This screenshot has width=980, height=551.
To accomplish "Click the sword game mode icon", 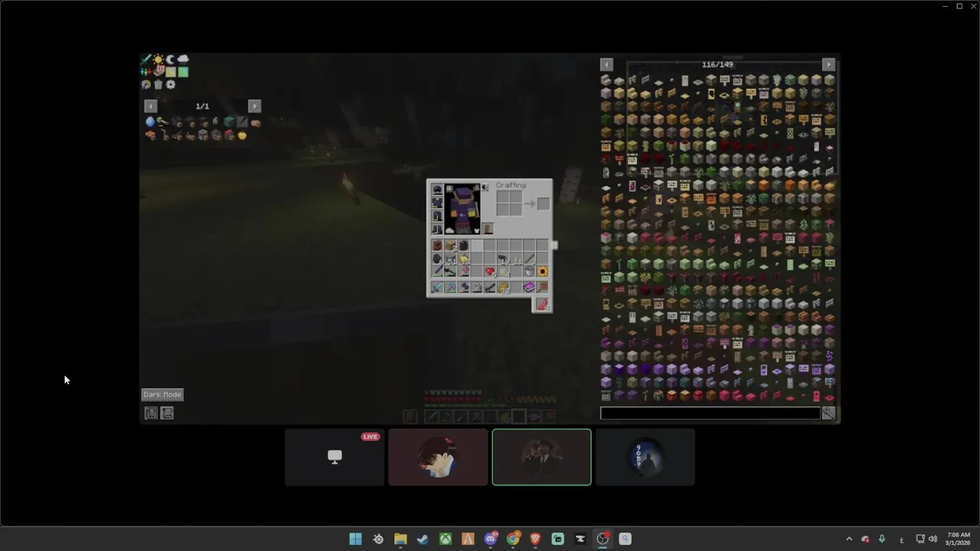I will coord(145,60).
